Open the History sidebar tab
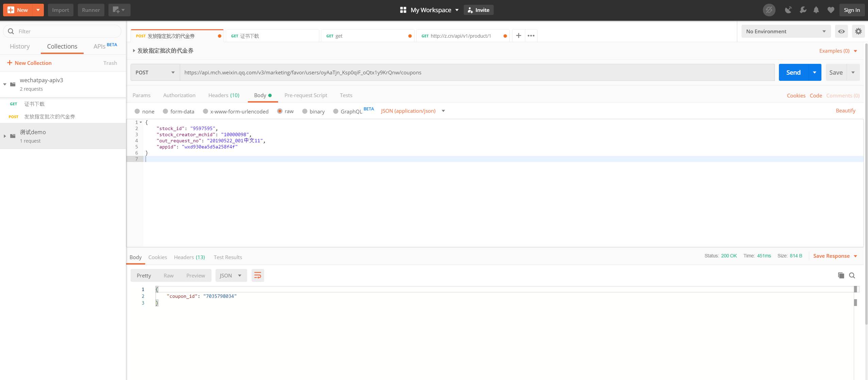 pyautogui.click(x=20, y=47)
